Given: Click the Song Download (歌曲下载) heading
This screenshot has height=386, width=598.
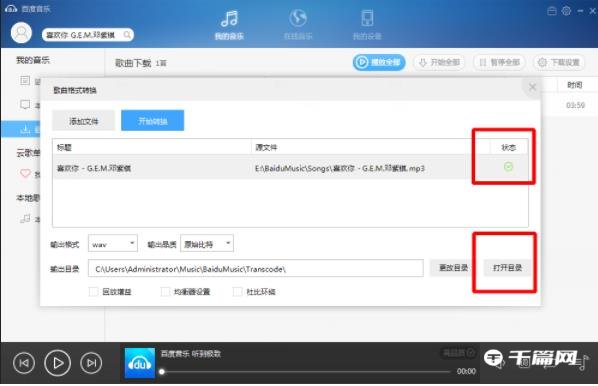Looking at the screenshot, I should tap(133, 63).
